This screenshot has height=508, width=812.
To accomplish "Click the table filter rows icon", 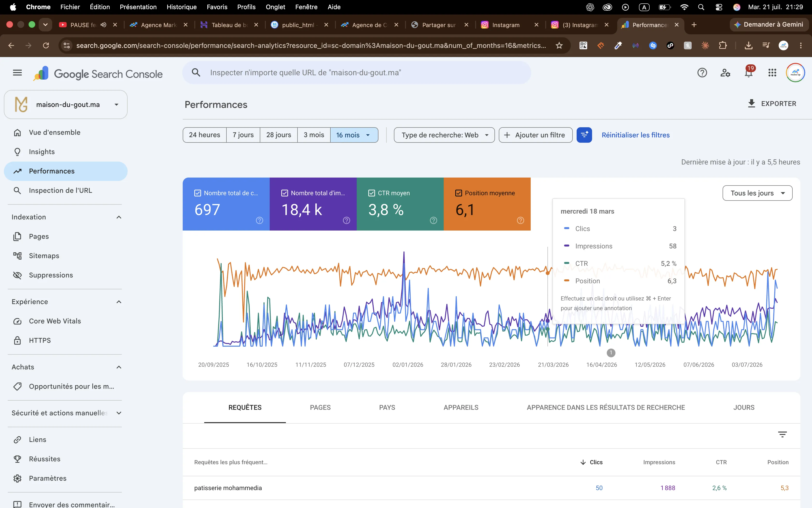I will (x=782, y=434).
